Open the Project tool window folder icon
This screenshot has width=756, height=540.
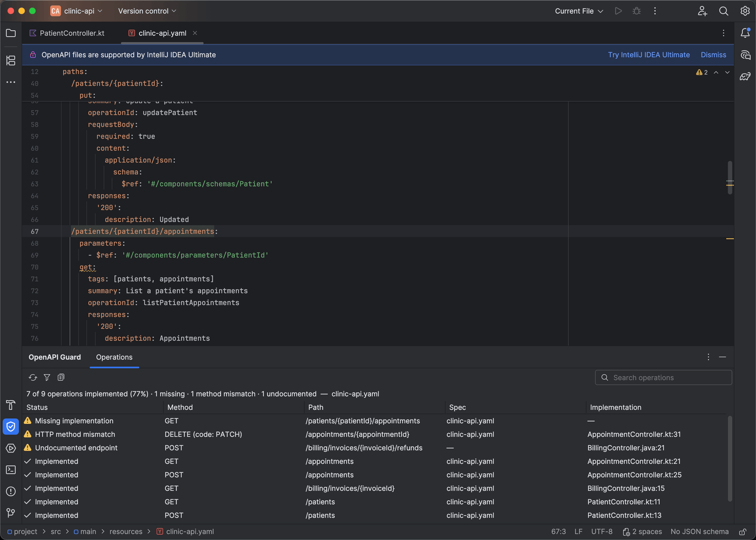[x=11, y=33]
